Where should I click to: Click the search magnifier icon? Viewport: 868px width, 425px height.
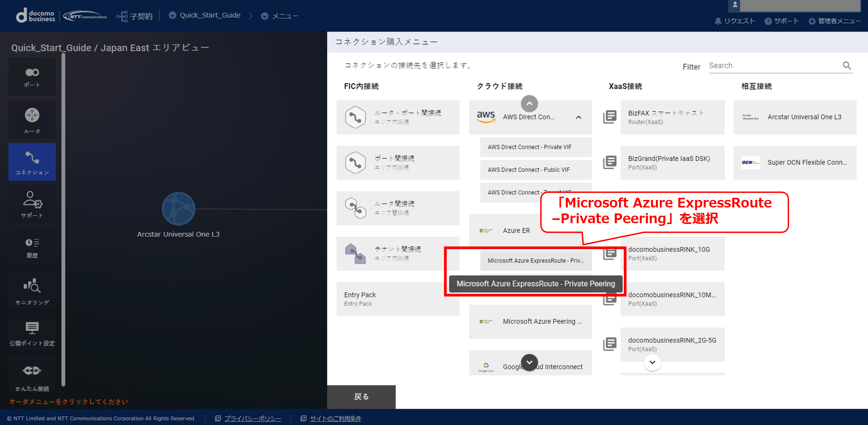[x=847, y=66]
